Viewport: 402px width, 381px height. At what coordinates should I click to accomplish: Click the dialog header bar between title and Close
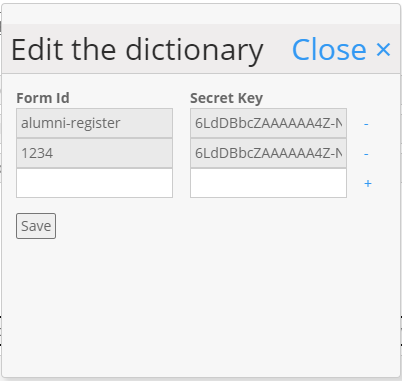pyautogui.click(x=278, y=50)
